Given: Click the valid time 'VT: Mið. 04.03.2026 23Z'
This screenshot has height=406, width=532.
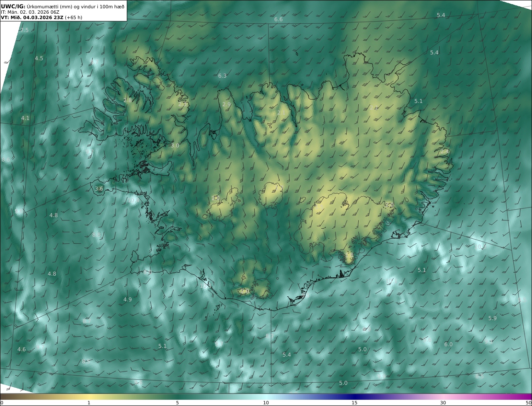Looking at the screenshot, I should point(32,17).
